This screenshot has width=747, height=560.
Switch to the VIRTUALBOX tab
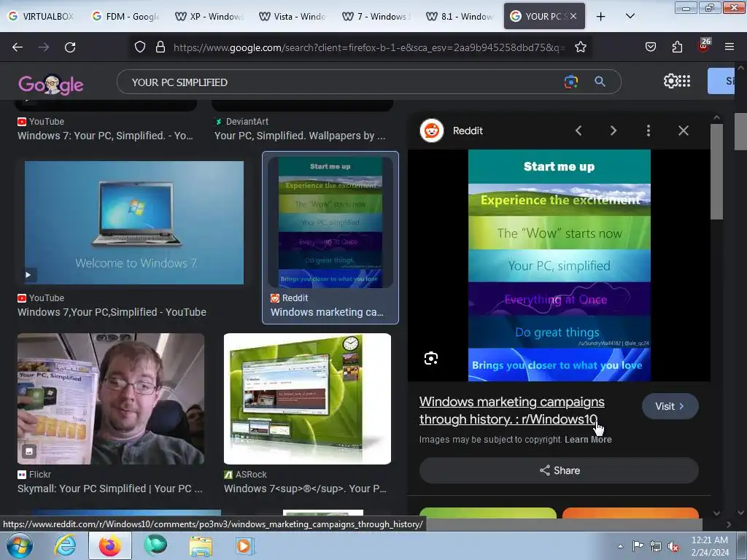point(42,16)
